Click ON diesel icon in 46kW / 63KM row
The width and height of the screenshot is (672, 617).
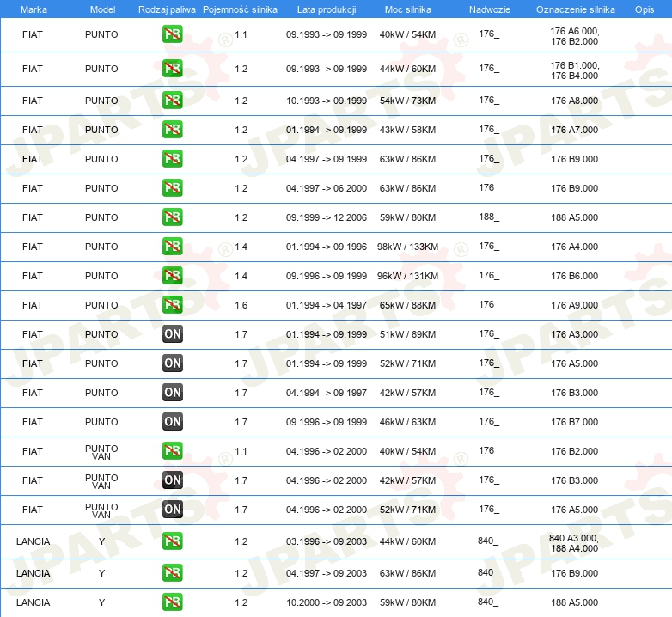pos(172,422)
